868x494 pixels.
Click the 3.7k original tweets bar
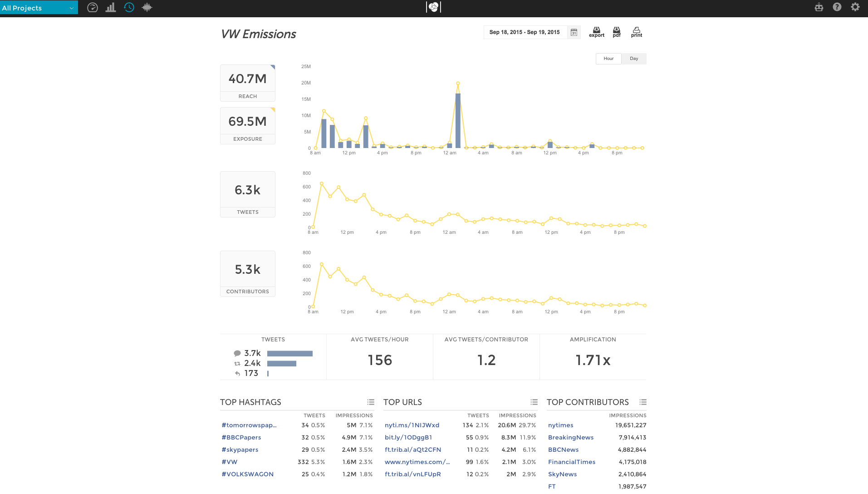290,354
